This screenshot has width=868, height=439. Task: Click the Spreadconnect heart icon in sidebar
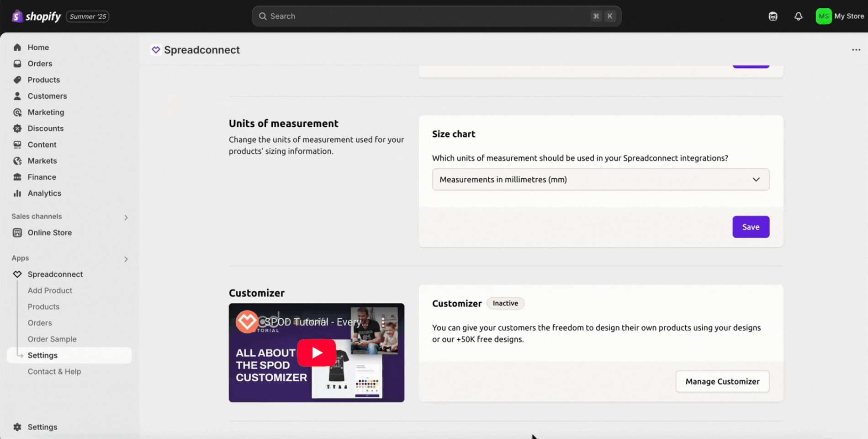coord(17,274)
